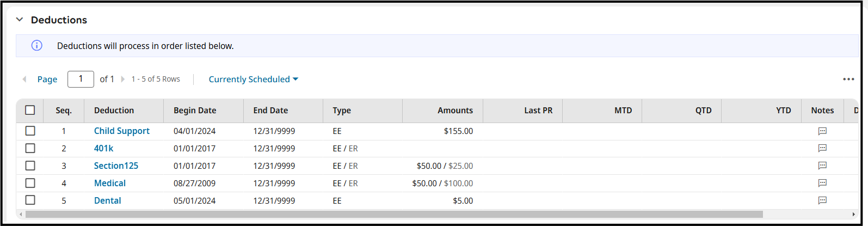Open the Section125 deduction link

point(116,166)
